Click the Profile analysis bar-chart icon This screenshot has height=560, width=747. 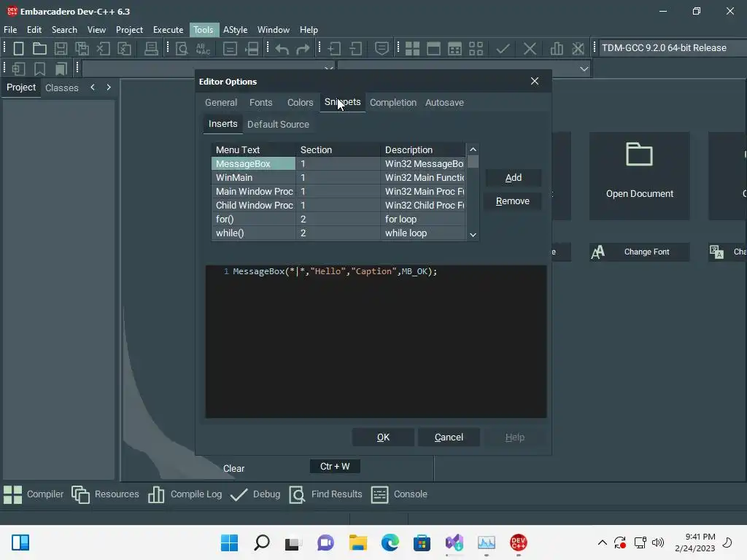[x=557, y=48]
